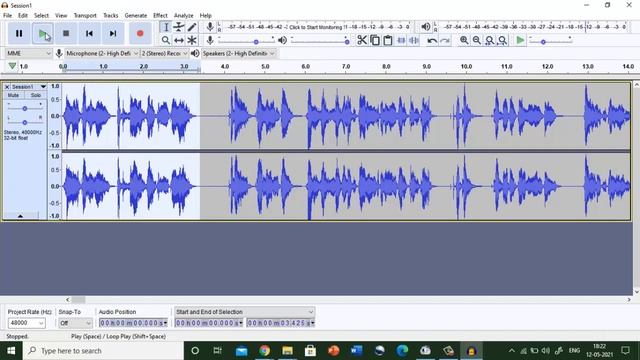The width and height of the screenshot is (640, 360).
Task: Open the Edit menu
Action: point(23,16)
